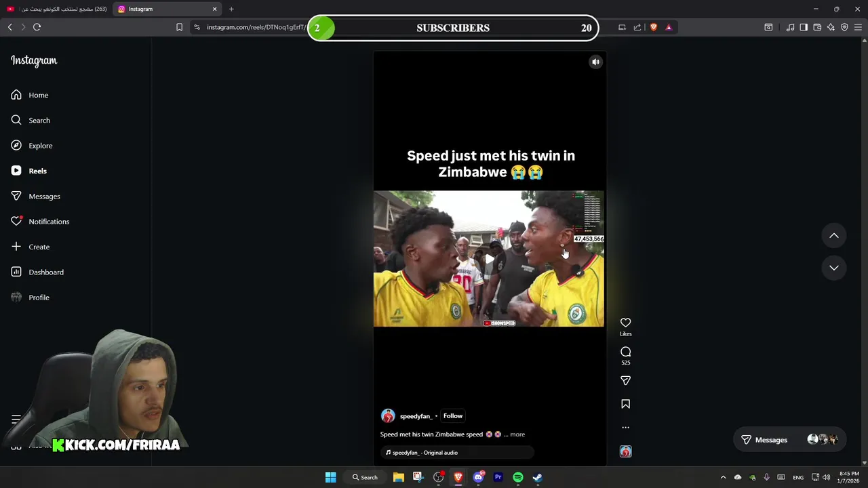Screen dimensions: 868x488
Task: Click Create to make a new post
Action: pos(31,247)
